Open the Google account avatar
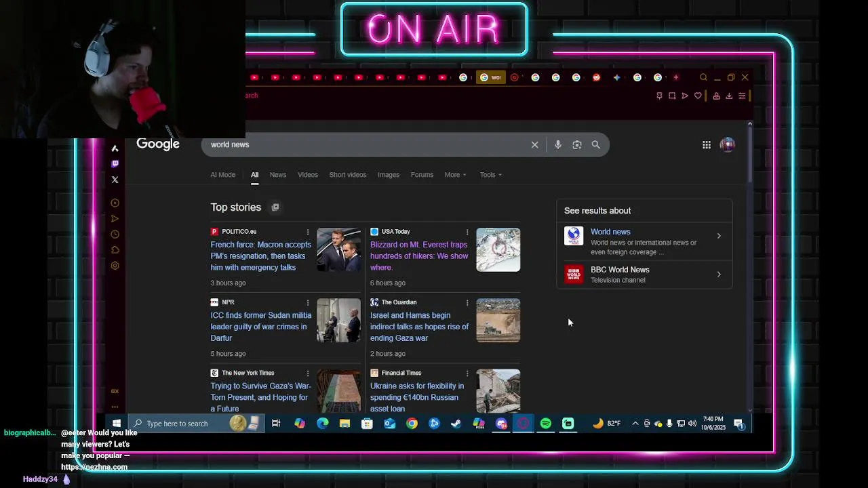This screenshot has height=488, width=868. click(727, 144)
